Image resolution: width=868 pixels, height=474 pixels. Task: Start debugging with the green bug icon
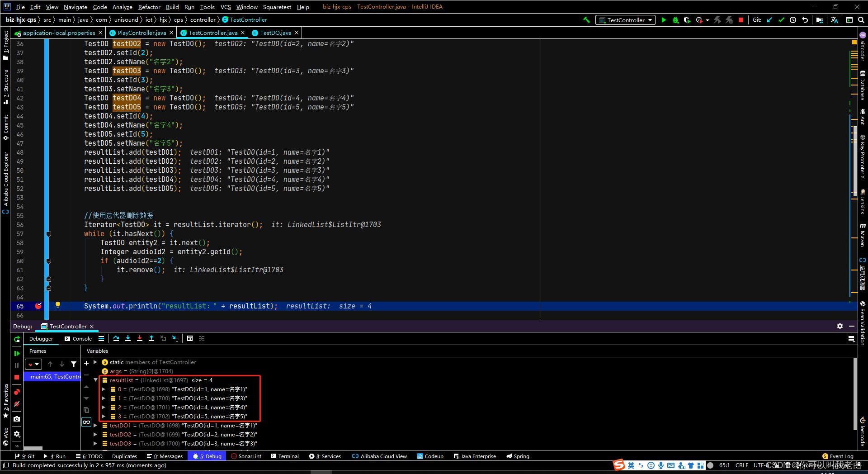(675, 20)
